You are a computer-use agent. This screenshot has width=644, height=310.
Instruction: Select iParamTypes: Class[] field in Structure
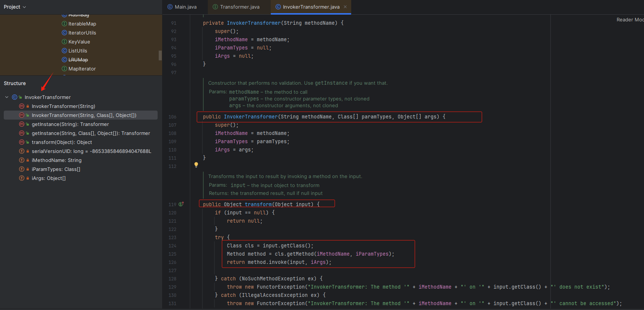tap(56, 169)
